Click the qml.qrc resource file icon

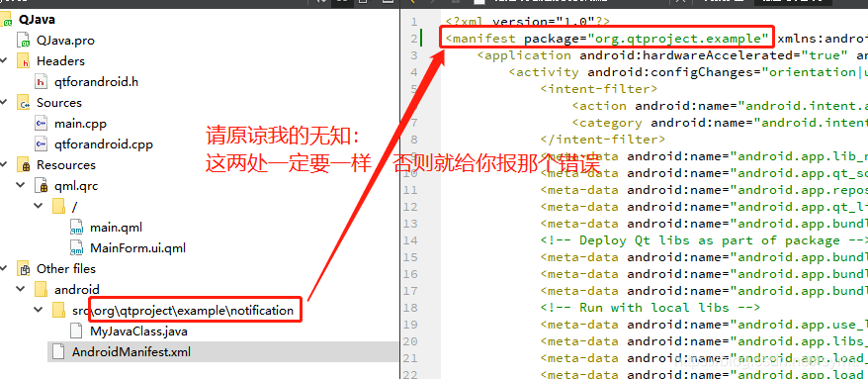(42, 186)
